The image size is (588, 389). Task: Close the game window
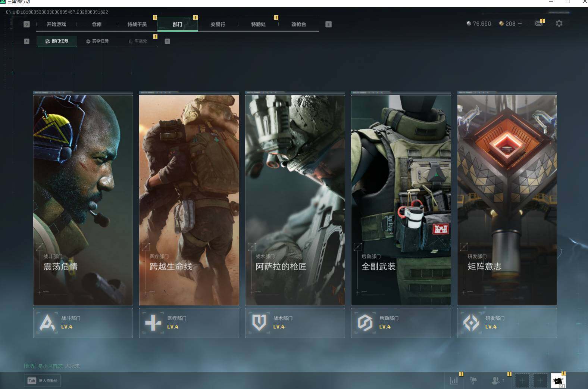tap(585, 2)
